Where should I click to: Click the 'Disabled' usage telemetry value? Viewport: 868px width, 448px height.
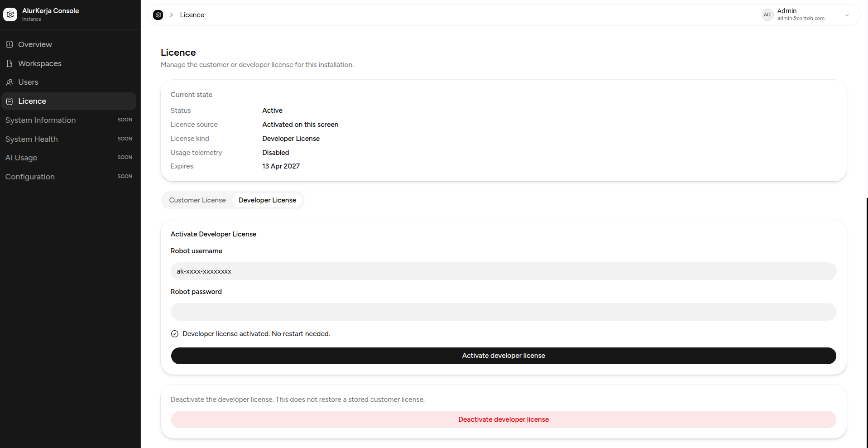[x=275, y=153]
